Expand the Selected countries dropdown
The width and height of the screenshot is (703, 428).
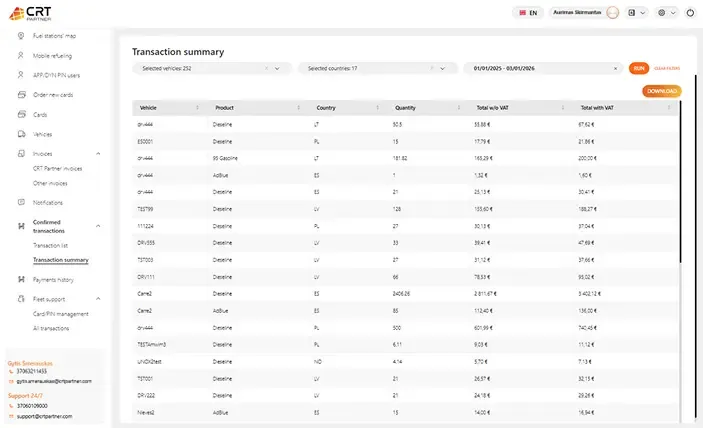pyautogui.click(x=442, y=68)
